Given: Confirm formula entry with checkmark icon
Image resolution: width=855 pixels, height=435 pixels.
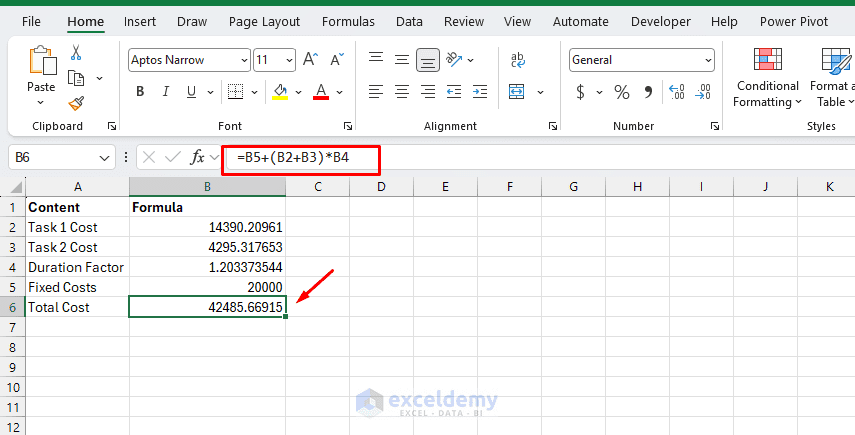Looking at the screenshot, I should (x=173, y=158).
